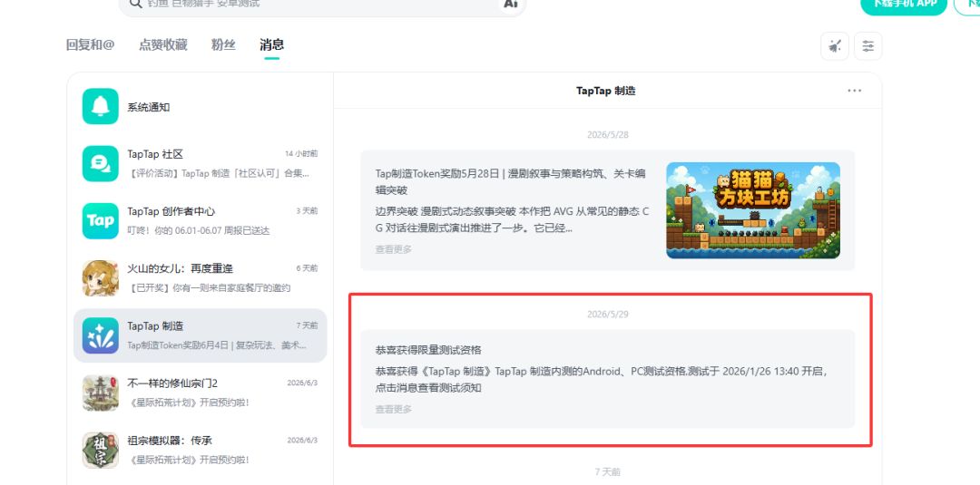Click the TapTap 社区 avatar icon
980x485 pixels.
pyautogui.click(x=100, y=163)
